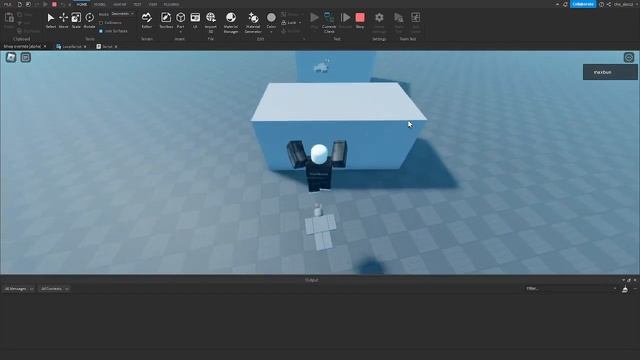Open the Material Manager

pos(231,22)
